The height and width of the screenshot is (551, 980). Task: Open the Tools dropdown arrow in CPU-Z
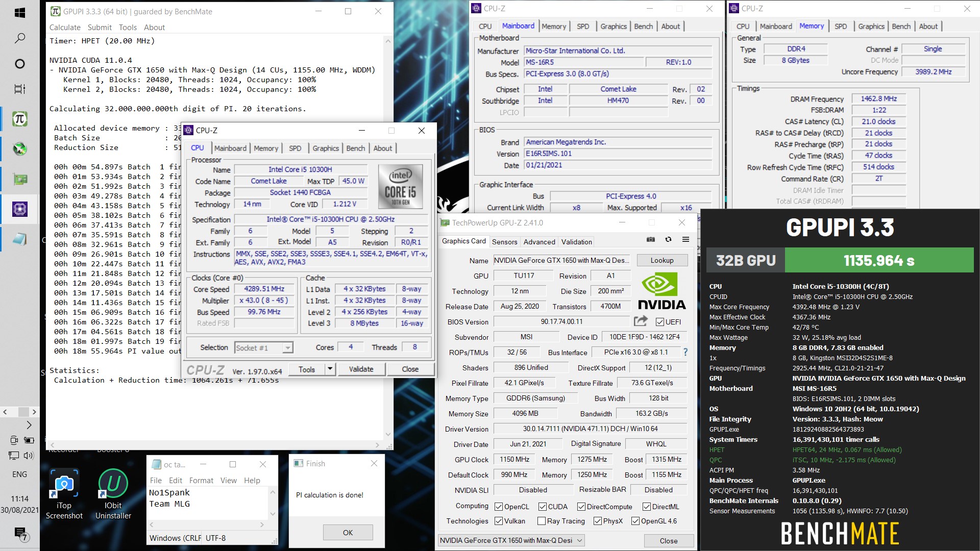(x=330, y=369)
